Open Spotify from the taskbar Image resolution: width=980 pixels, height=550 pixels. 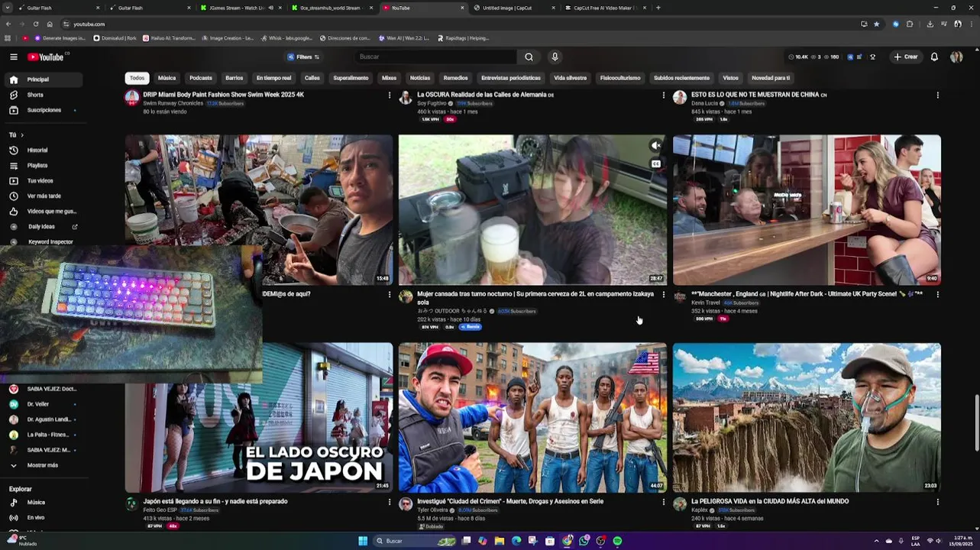617,541
